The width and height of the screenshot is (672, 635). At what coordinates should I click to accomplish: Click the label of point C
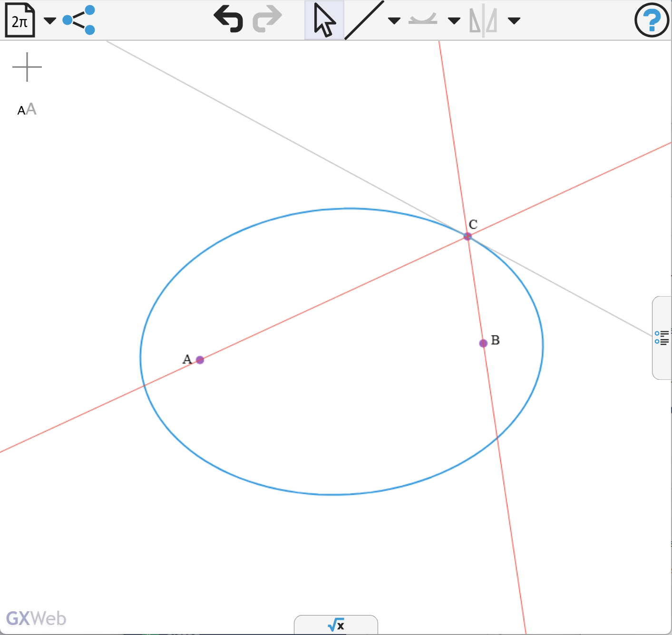[x=473, y=224]
